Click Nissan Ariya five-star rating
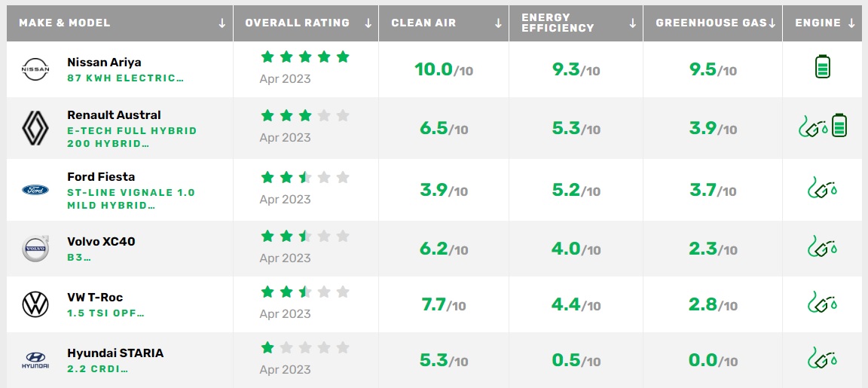868x388 pixels. pyautogui.click(x=304, y=57)
